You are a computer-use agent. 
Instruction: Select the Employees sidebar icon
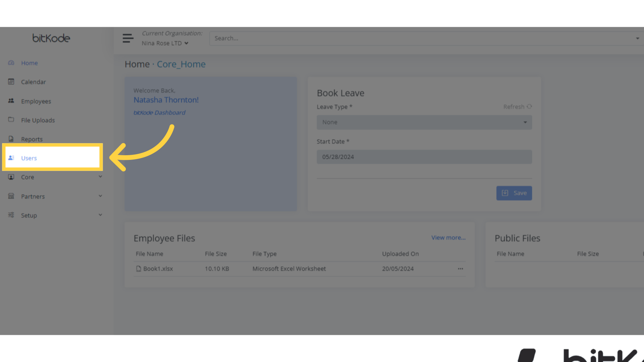click(x=11, y=101)
